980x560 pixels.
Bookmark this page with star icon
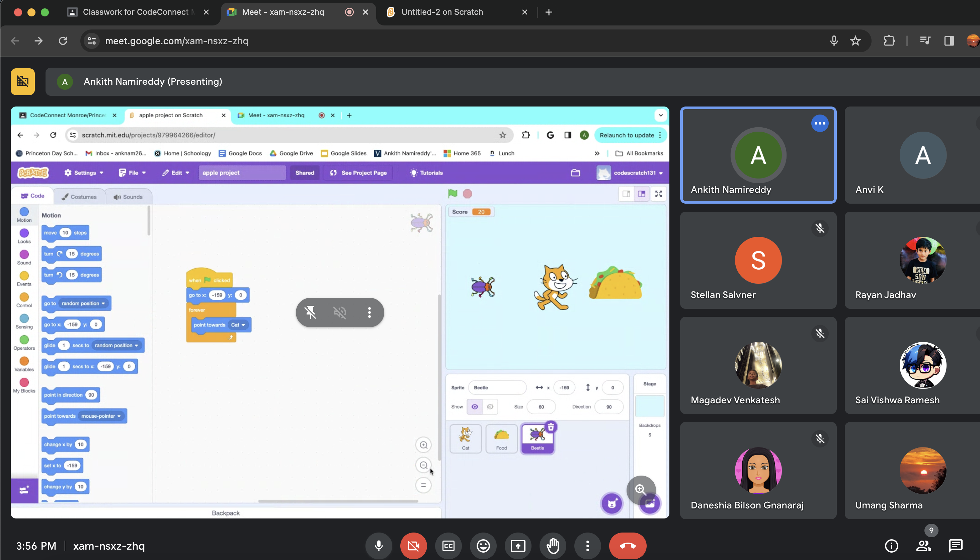coord(855,41)
